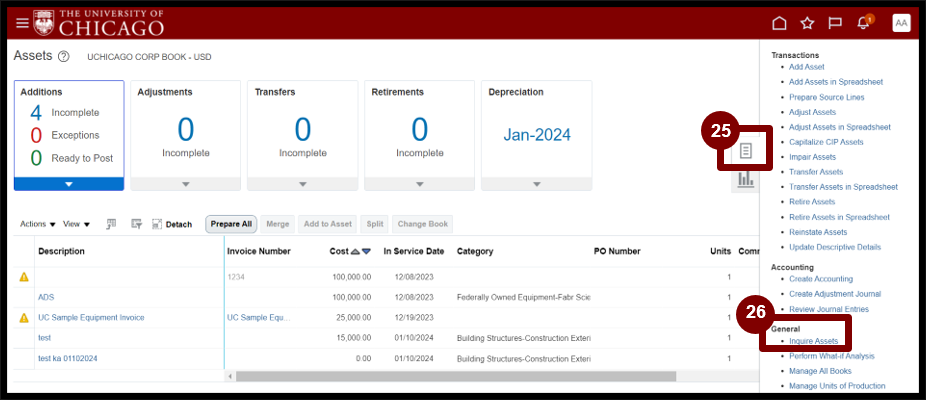Click the horizontal table scrollbar

[456, 376]
